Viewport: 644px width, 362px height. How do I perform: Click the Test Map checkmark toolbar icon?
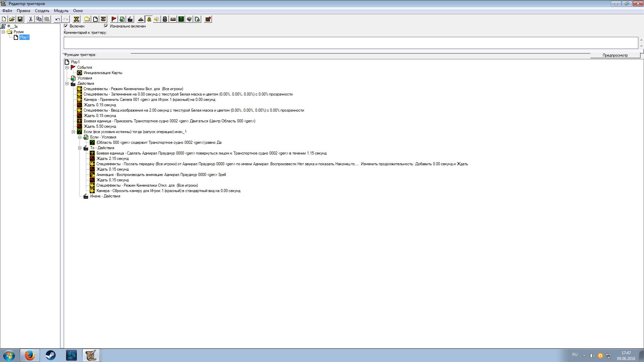(208, 19)
